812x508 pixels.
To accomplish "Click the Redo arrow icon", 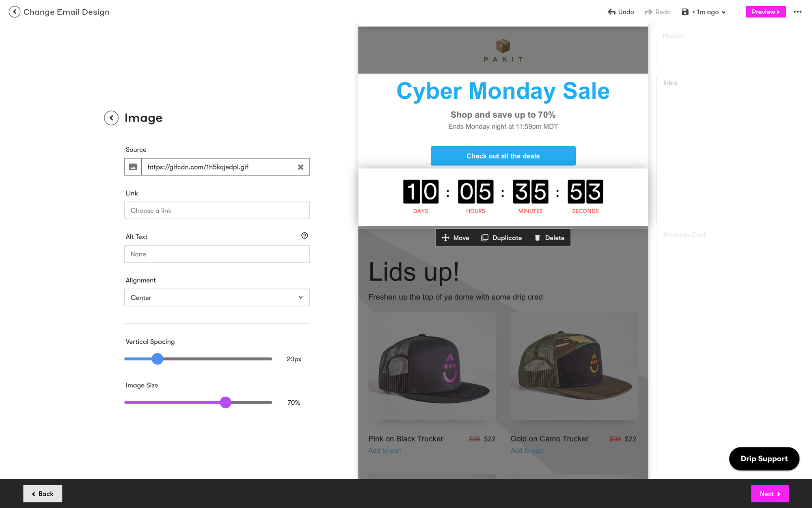I will (648, 12).
